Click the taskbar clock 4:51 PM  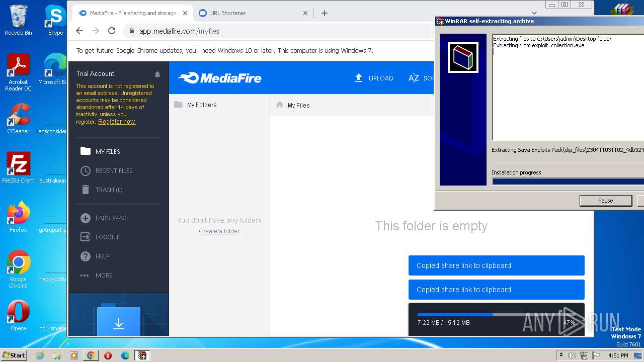(618, 355)
